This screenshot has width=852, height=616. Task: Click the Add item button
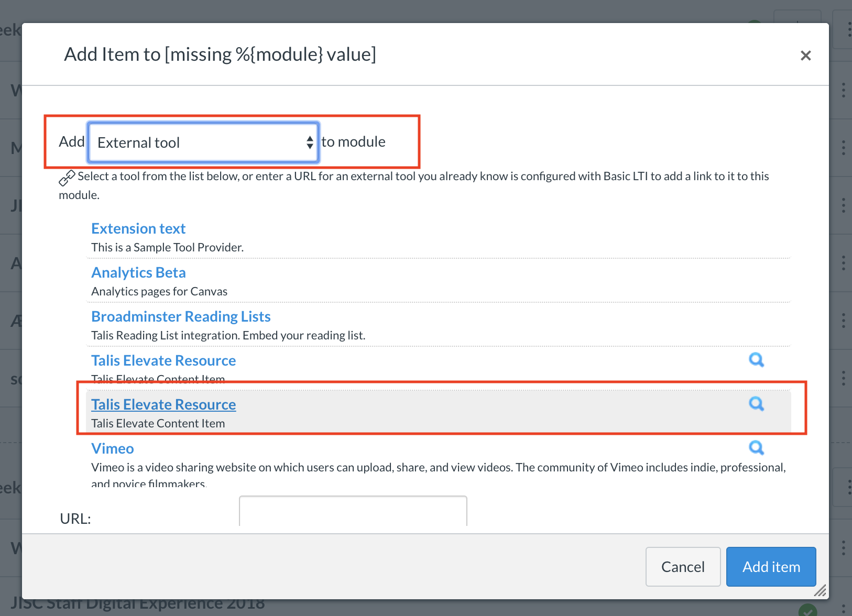coord(771,567)
